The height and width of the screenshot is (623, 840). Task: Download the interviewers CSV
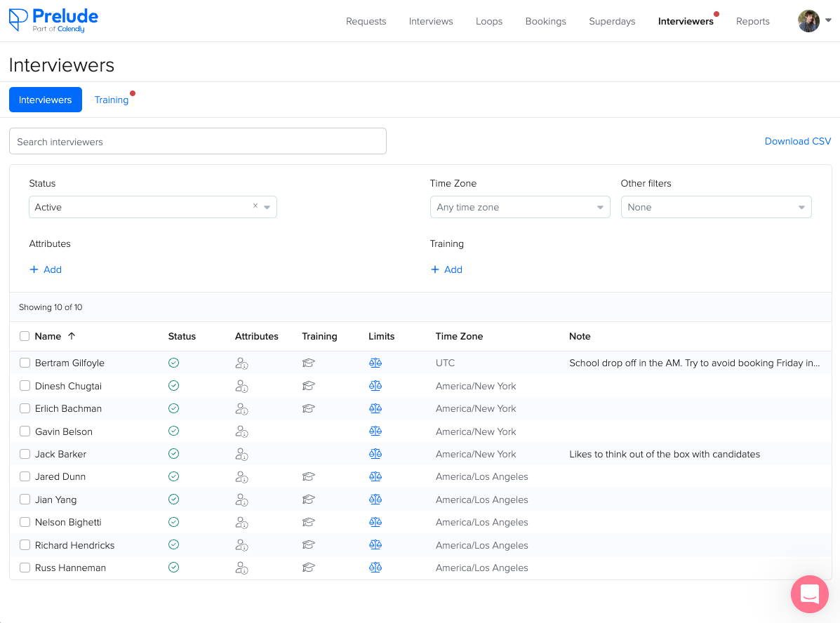tap(797, 141)
